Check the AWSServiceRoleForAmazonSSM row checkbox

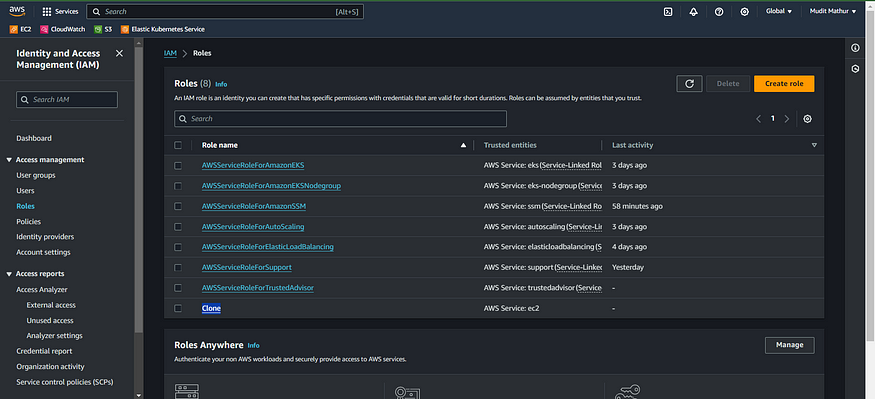pyautogui.click(x=178, y=206)
